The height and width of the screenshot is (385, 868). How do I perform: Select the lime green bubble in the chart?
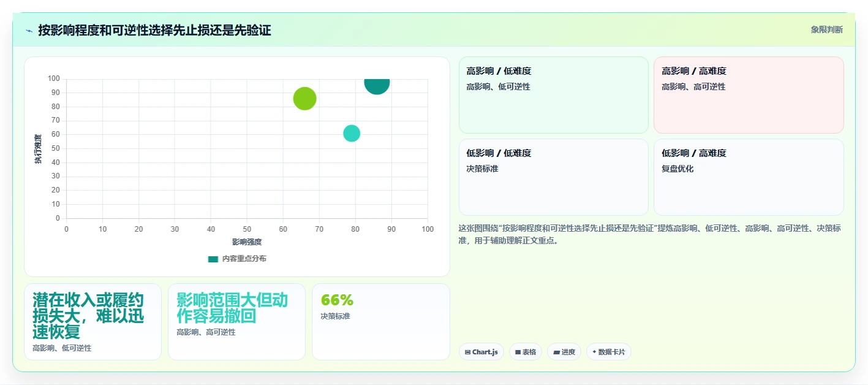[x=304, y=98]
